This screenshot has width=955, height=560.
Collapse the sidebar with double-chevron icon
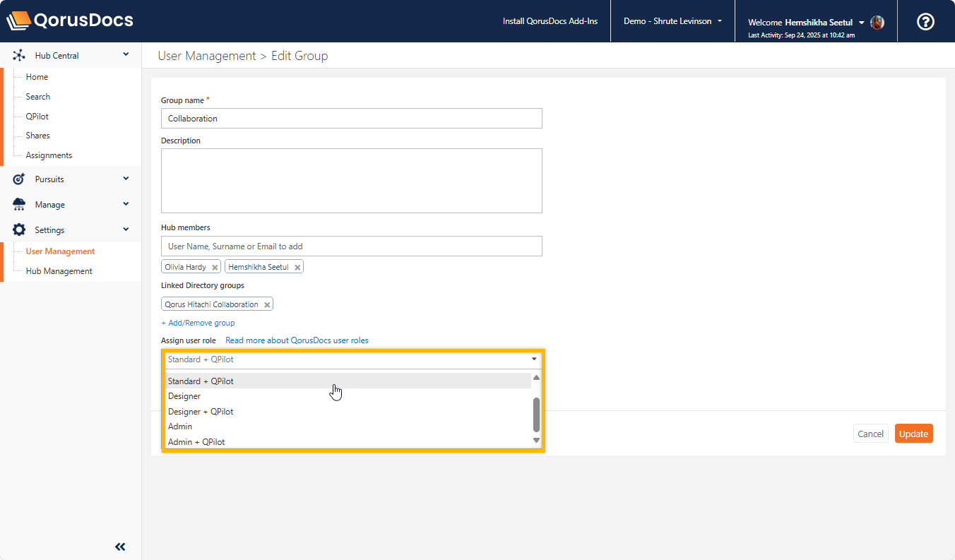pyautogui.click(x=120, y=547)
